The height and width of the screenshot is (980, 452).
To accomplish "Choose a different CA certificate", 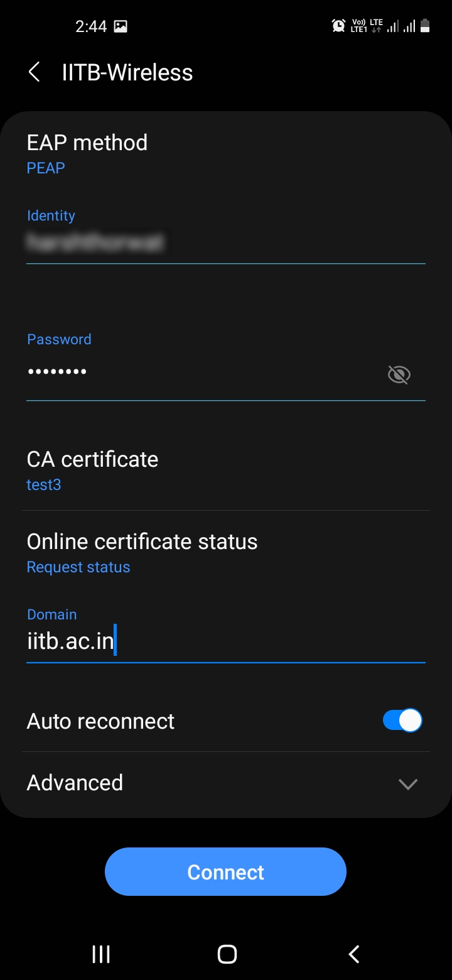I will 92,470.
